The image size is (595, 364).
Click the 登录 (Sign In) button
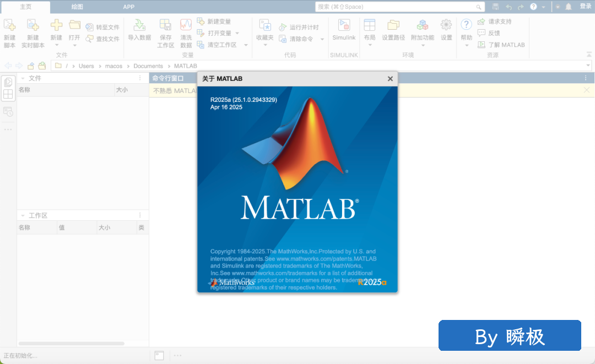(585, 7)
